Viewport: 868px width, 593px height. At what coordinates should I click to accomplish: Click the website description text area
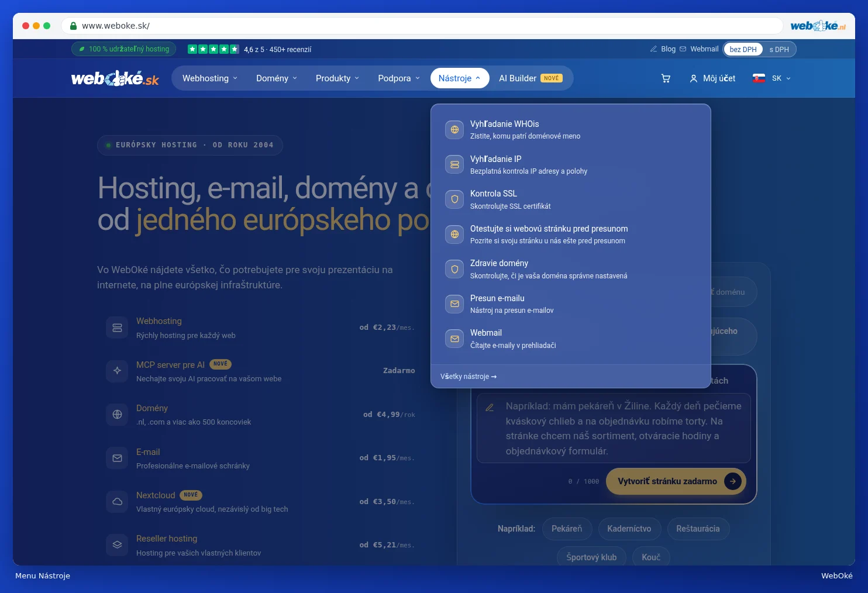pyautogui.click(x=614, y=429)
